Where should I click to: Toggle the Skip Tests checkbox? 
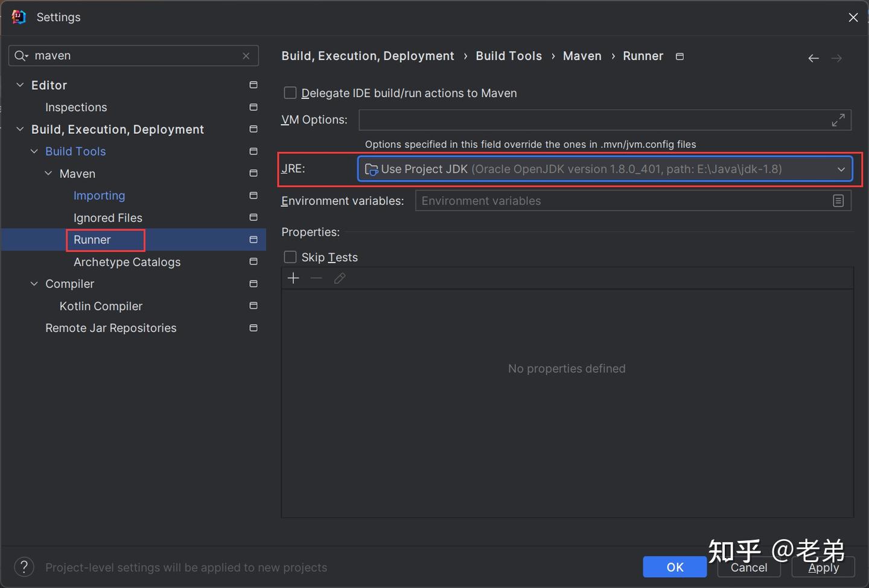pyautogui.click(x=290, y=258)
